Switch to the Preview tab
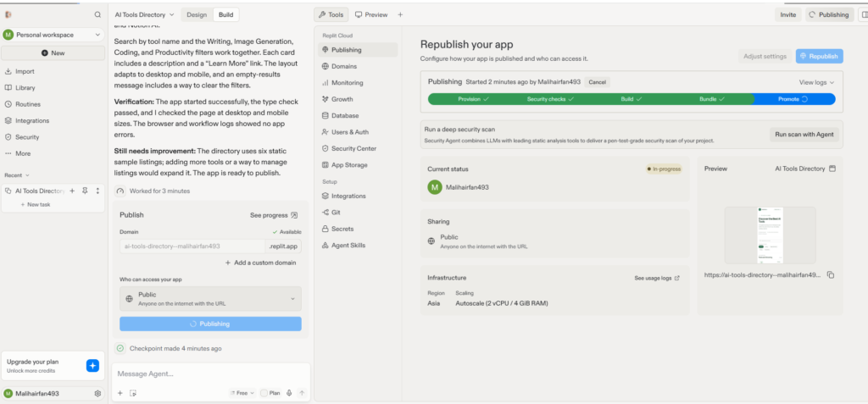The height and width of the screenshot is (404, 868). pyautogui.click(x=371, y=15)
